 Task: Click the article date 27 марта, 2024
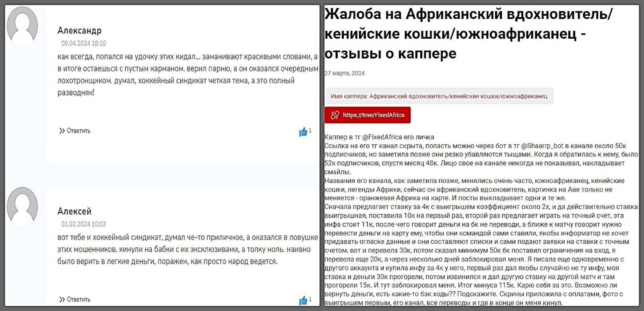[345, 73]
